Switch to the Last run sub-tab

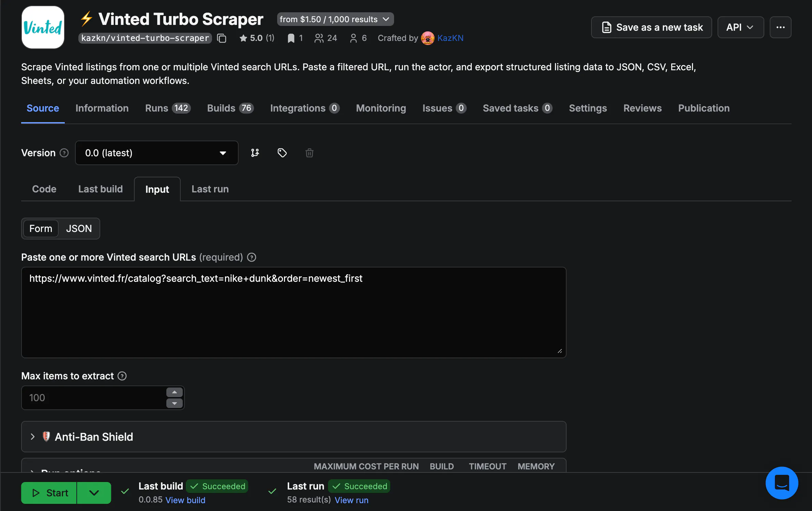click(210, 189)
